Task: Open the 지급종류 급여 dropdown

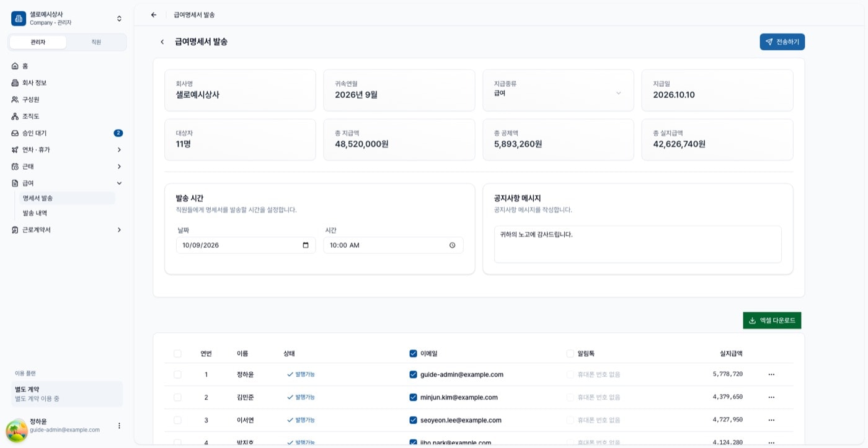Action: (x=558, y=90)
